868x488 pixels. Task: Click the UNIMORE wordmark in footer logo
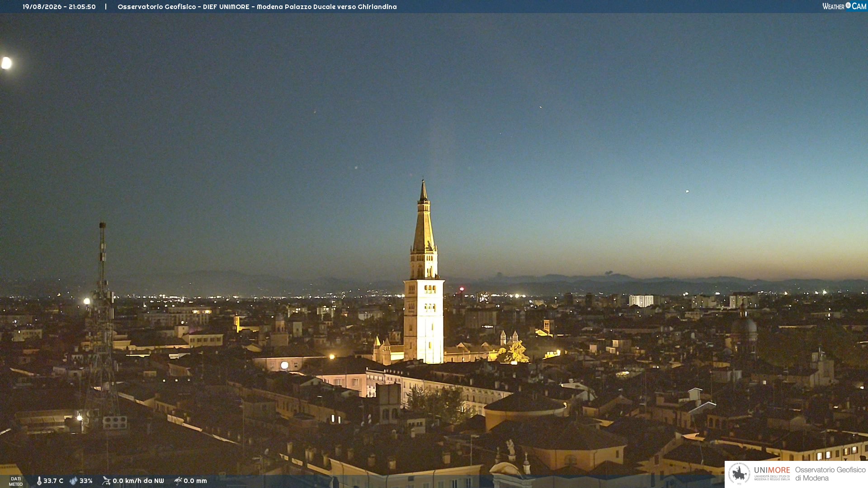[772, 470]
